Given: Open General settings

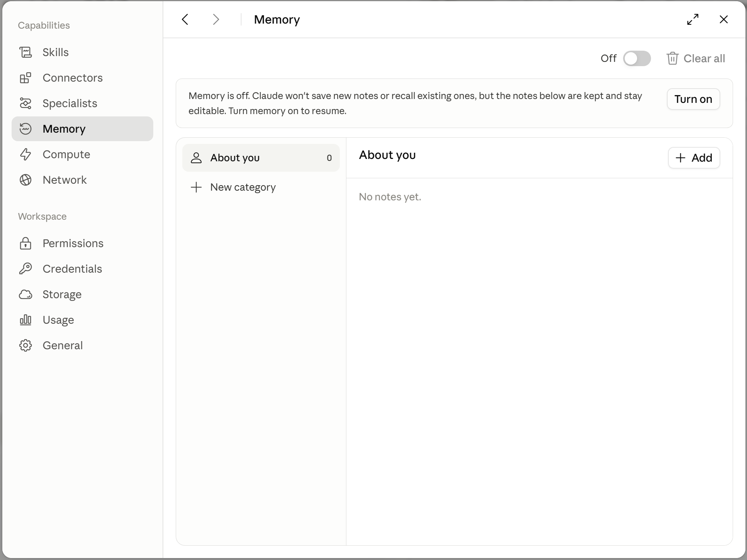Looking at the screenshot, I should click(82, 345).
